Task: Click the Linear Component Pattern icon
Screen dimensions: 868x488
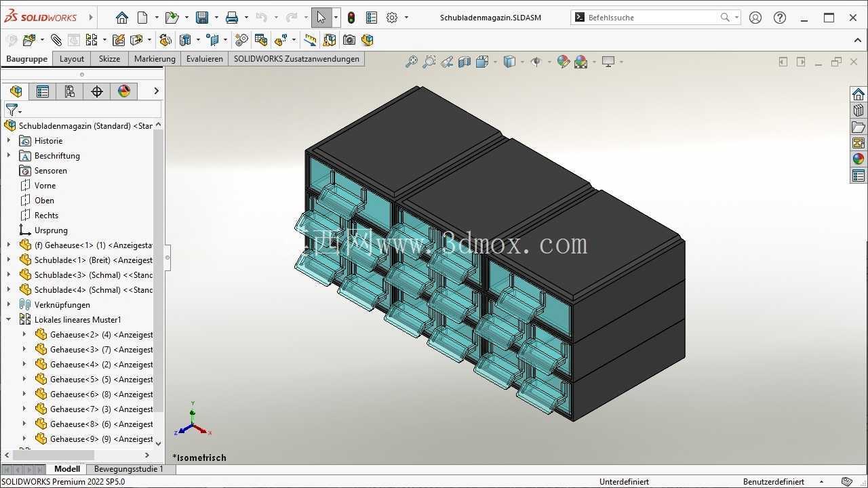Action: pos(92,40)
